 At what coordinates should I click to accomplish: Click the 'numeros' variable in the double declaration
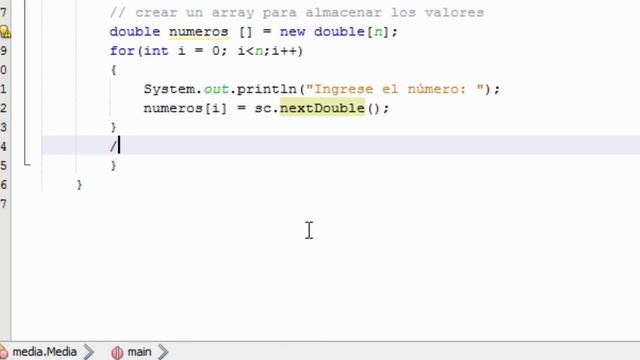pyautogui.click(x=198, y=32)
